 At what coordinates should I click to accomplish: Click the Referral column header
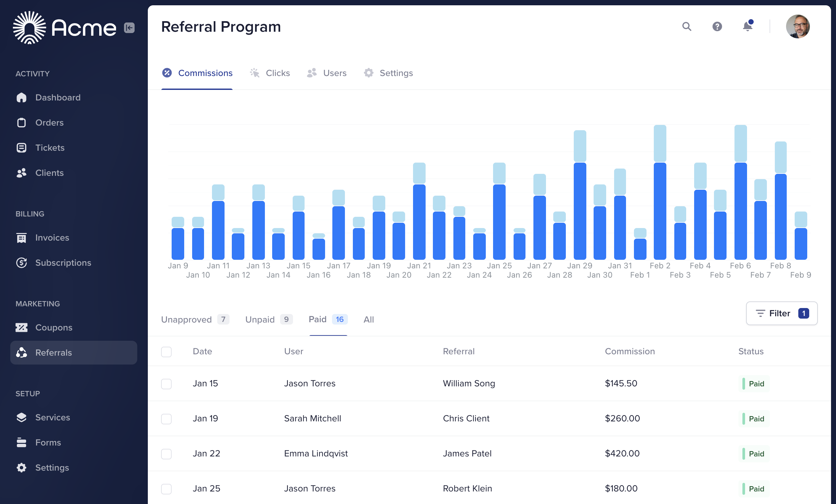[459, 351]
